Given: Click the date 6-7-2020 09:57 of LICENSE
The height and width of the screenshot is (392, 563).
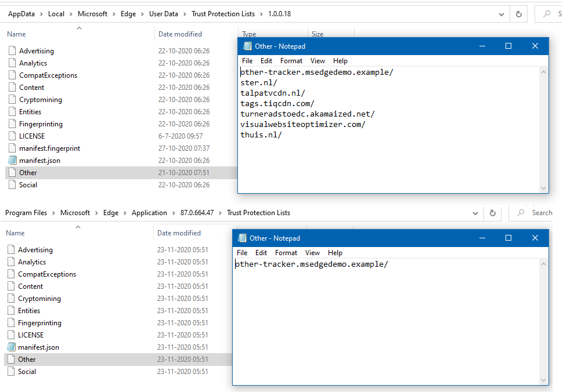Looking at the screenshot, I should point(181,136).
